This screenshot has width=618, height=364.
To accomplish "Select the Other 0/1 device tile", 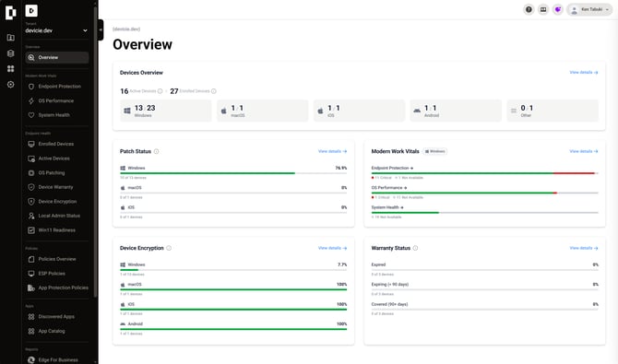I will click(553, 111).
